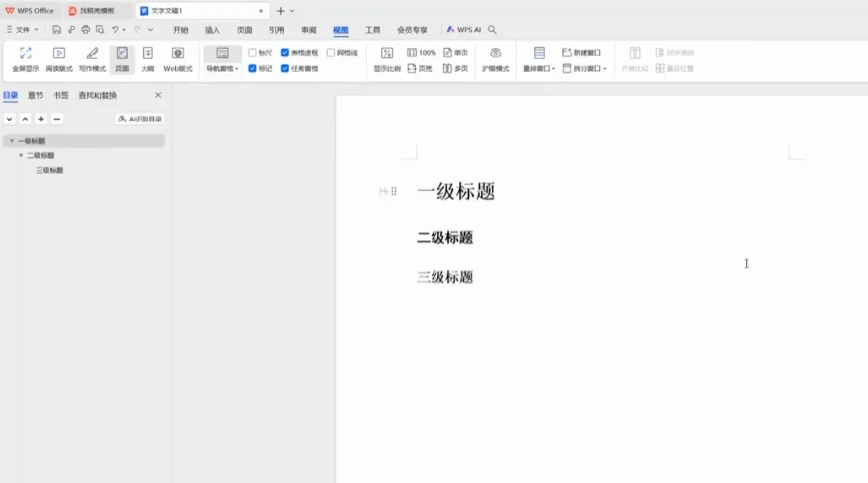Image resolution: width=868 pixels, height=483 pixels.
Task: Open the 插入 ribbon tab
Action: (212, 30)
